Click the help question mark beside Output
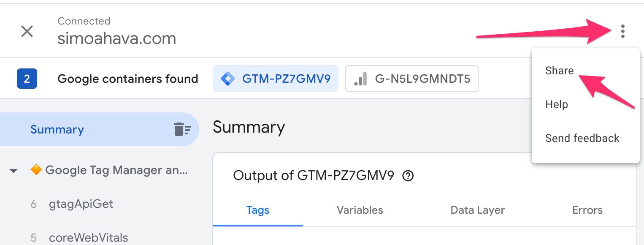644x245 pixels. pos(408,176)
